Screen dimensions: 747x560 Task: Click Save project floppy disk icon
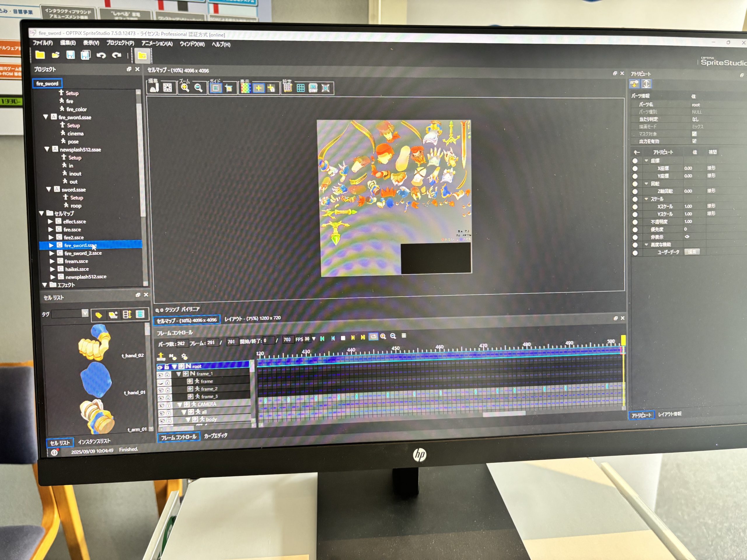[71, 55]
